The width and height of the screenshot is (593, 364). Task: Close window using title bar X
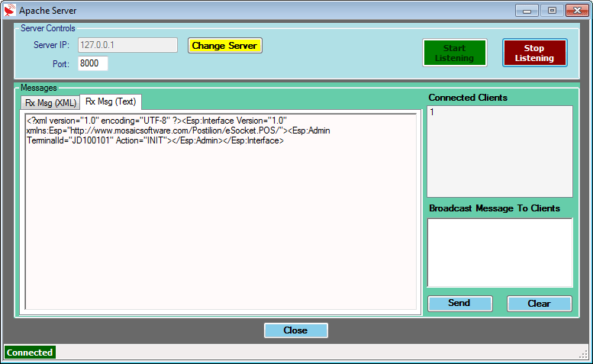[577, 11]
